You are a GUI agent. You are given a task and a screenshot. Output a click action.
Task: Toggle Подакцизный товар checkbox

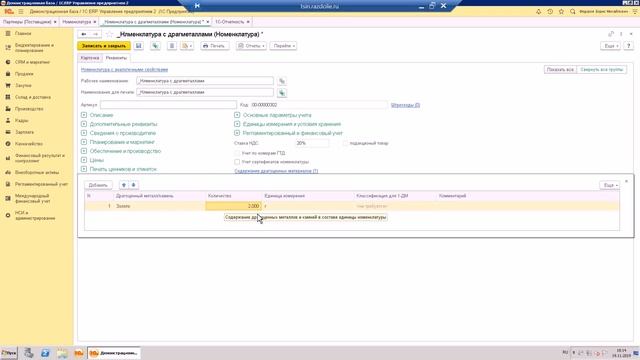pos(345,143)
